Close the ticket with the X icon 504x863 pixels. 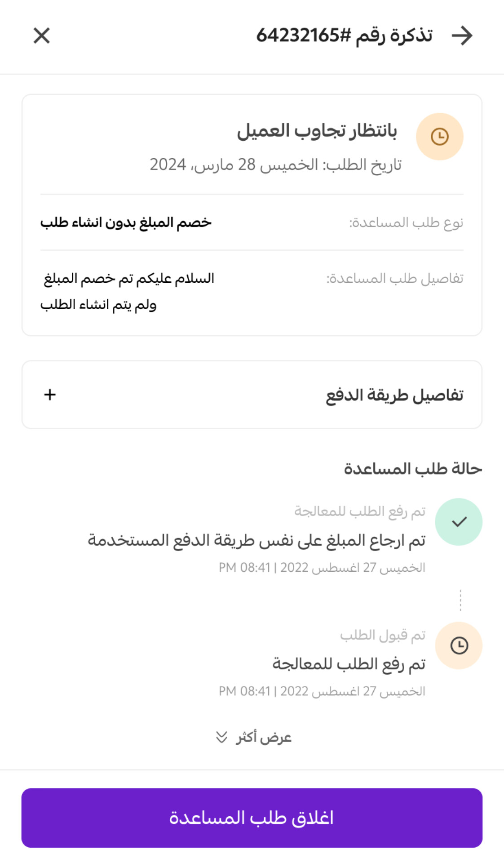[42, 36]
